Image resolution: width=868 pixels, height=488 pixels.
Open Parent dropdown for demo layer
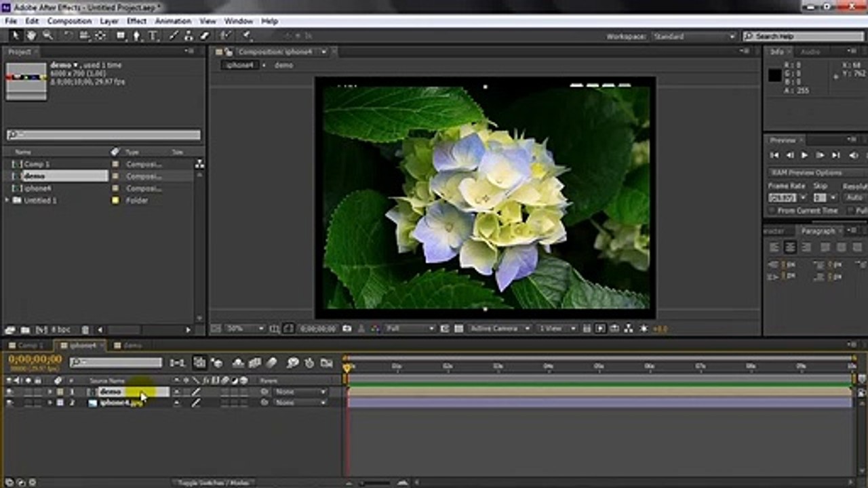(300, 392)
